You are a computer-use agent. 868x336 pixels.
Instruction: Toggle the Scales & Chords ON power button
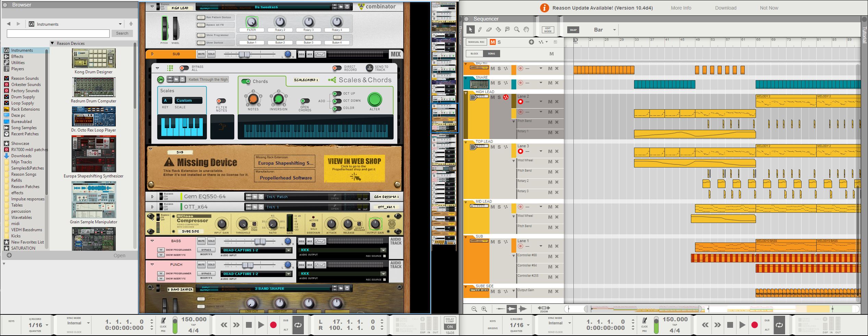click(x=161, y=79)
